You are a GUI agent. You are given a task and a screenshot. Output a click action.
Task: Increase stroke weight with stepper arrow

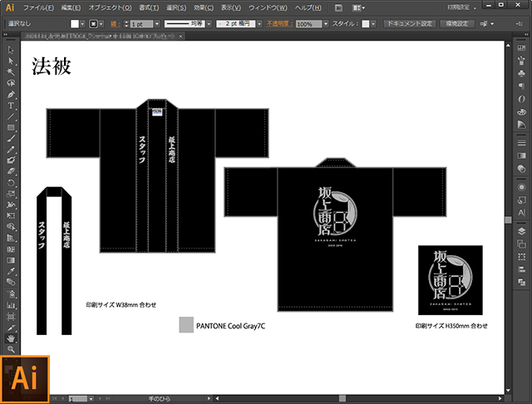point(126,22)
